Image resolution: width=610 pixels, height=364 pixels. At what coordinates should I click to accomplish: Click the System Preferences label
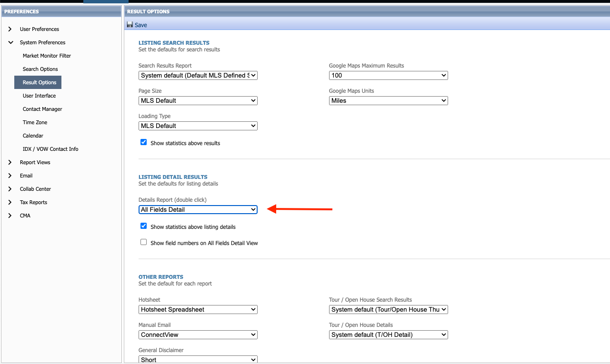pyautogui.click(x=43, y=42)
